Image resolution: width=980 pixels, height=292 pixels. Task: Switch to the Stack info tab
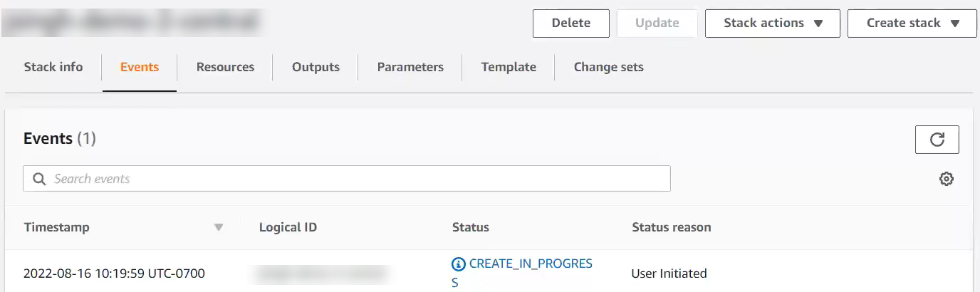(53, 67)
